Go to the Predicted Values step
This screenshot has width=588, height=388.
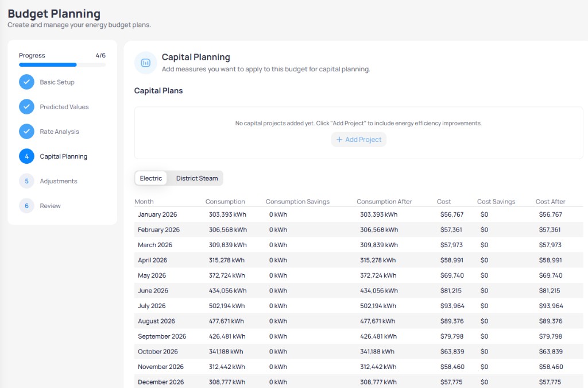(64, 107)
